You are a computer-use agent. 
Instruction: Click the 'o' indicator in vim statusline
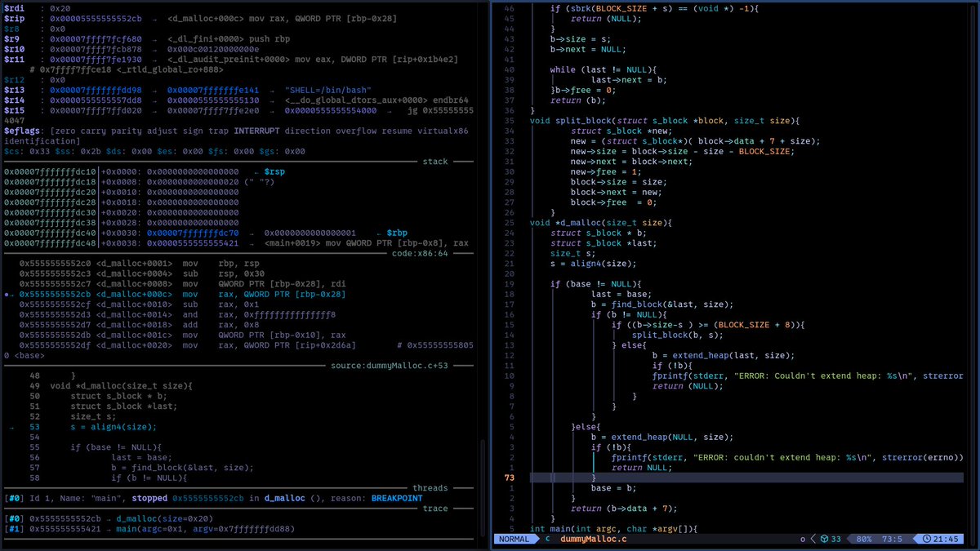pos(803,539)
